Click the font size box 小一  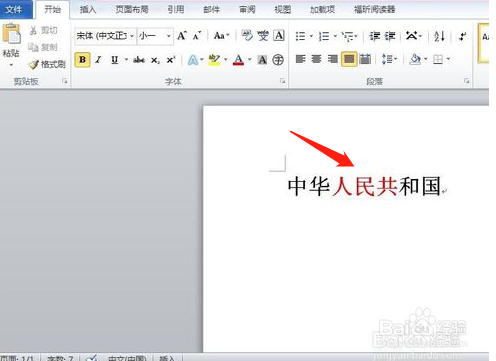(152, 36)
